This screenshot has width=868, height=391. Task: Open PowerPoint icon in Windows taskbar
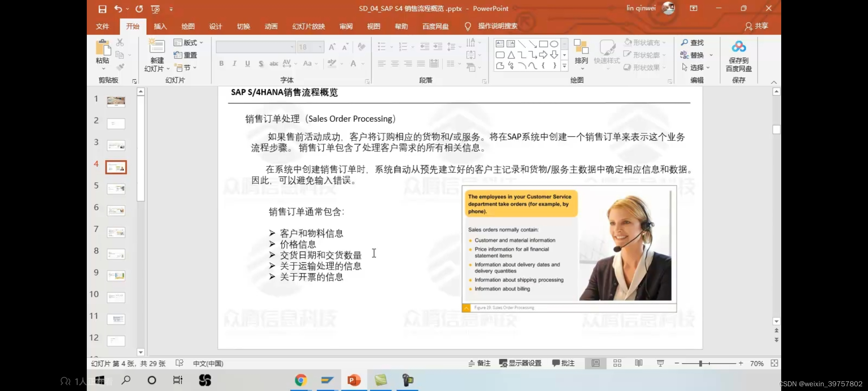tap(354, 380)
